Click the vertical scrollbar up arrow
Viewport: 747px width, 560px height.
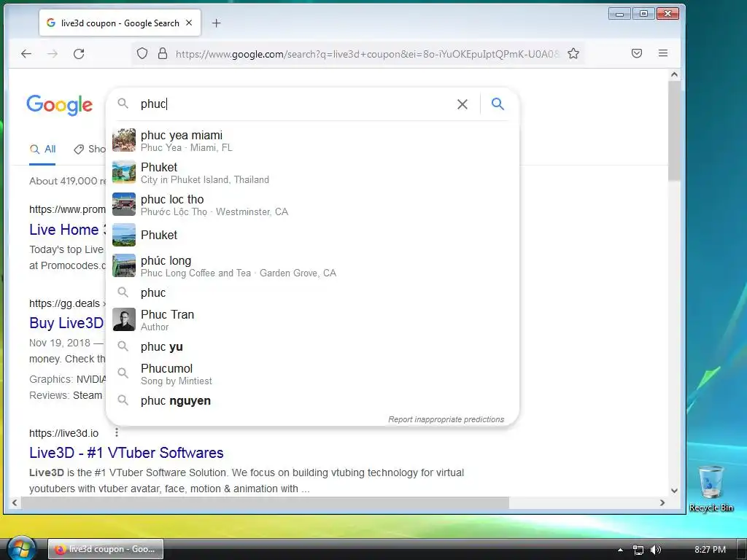(x=674, y=74)
